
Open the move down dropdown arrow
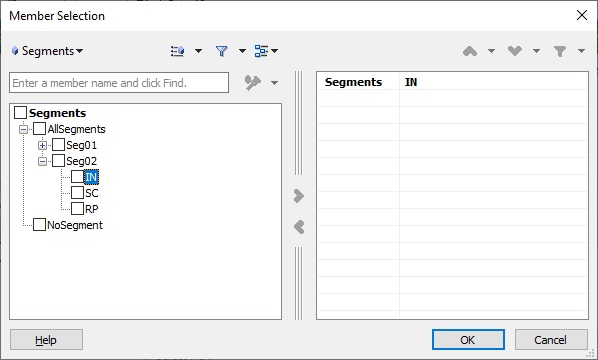[x=536, y=51]
